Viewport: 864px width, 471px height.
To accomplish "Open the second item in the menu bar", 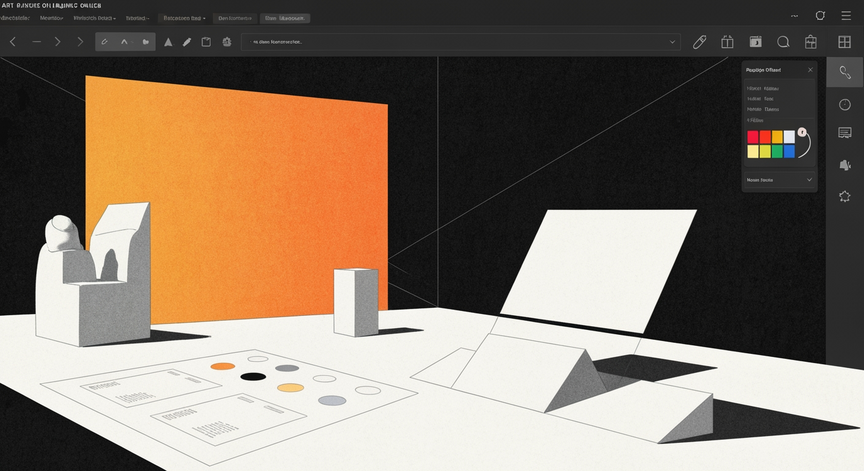I will pyautogui.click(x=51, y=18).
